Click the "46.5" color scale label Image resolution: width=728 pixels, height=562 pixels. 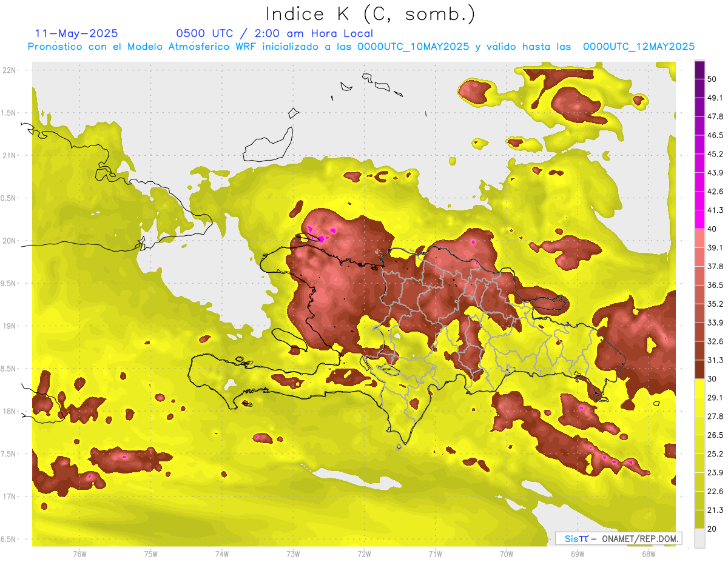715,135
